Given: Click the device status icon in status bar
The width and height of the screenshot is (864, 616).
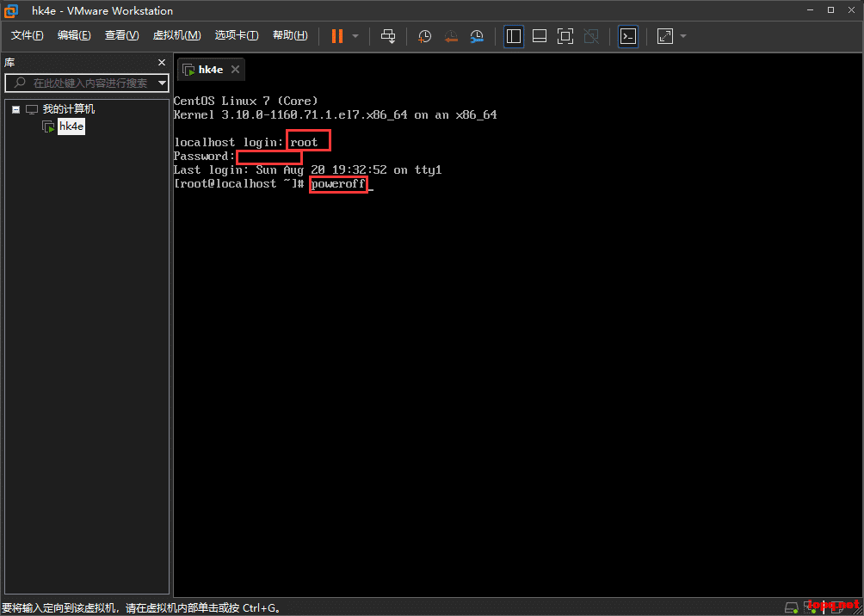Looking at the screenshot, I should click(x=791, y=607).
